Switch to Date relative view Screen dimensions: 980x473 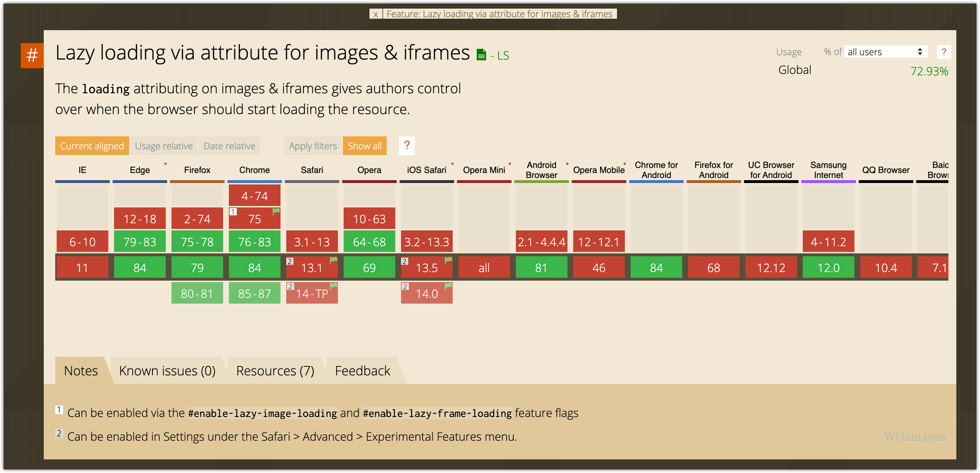pyautogui.click(x=229, y=146)
